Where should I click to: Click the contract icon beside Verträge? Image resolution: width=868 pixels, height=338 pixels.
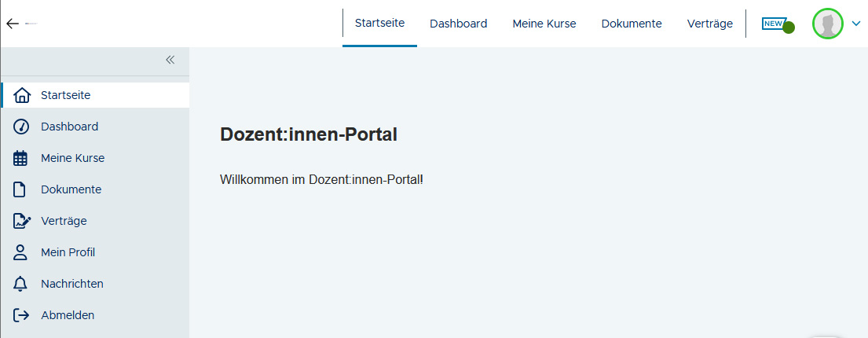22,221
